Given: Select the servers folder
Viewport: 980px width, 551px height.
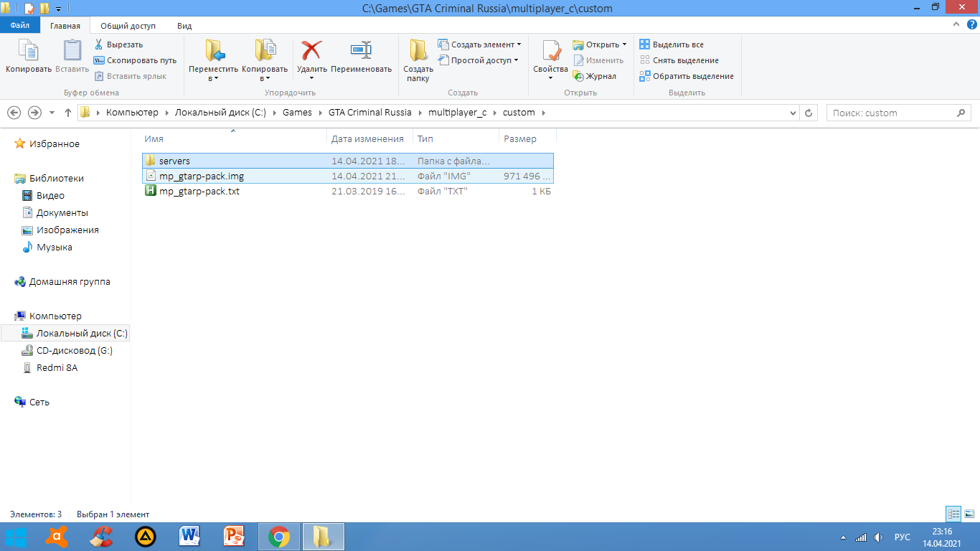Looking at the screenshot, I should tap(348, 161).
